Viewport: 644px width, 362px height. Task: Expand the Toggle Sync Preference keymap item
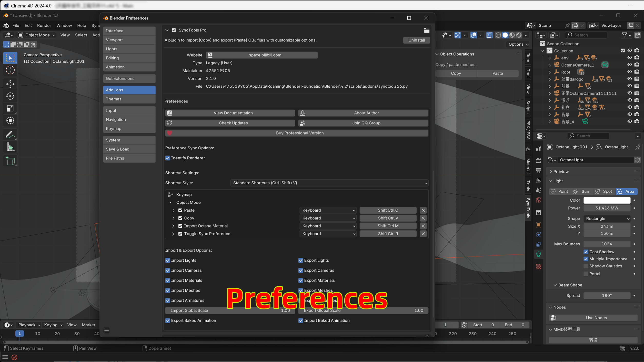[173, 234]
